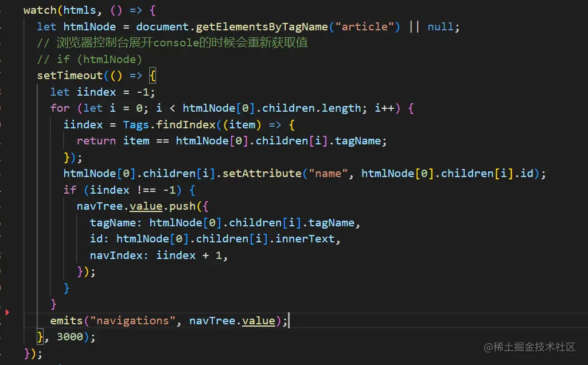Click the "Tags" identifier

[x=136, y=125]
